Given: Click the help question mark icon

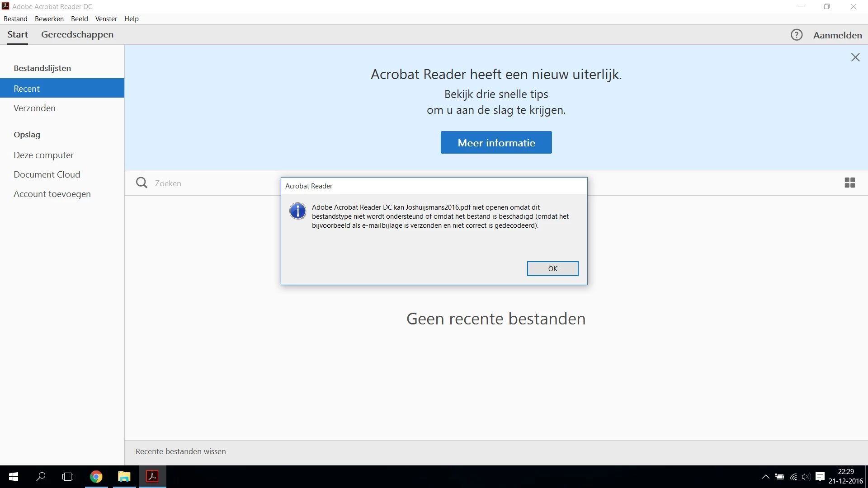Looking at the screenshot, I should click(797, 35).
